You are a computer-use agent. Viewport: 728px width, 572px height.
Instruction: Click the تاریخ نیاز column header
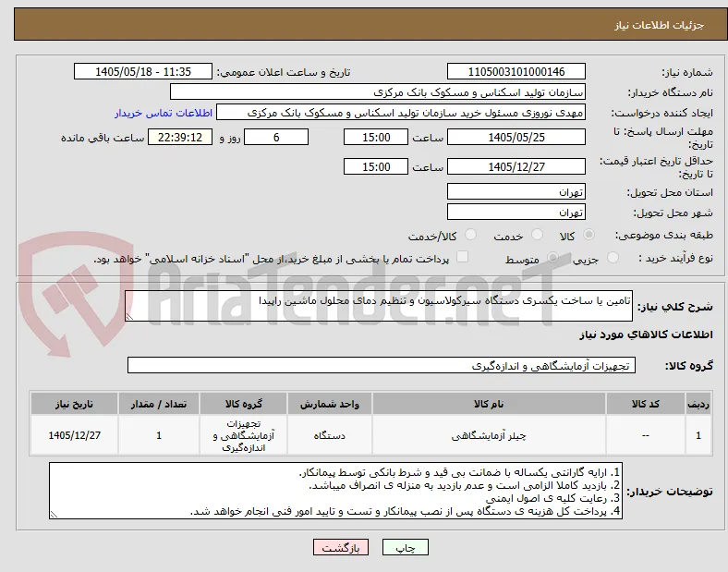point(74,404)
